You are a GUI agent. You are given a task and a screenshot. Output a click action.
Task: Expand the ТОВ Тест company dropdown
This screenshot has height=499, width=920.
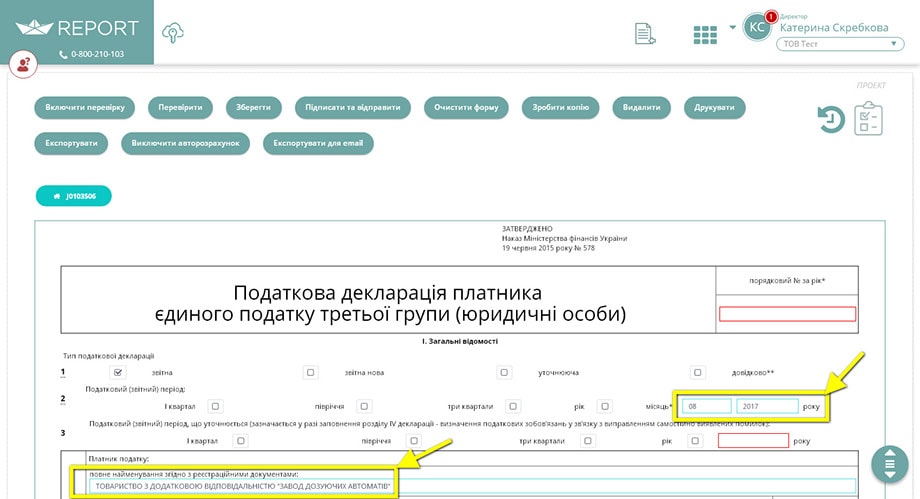pyautogui.click(x=840, y=44)
